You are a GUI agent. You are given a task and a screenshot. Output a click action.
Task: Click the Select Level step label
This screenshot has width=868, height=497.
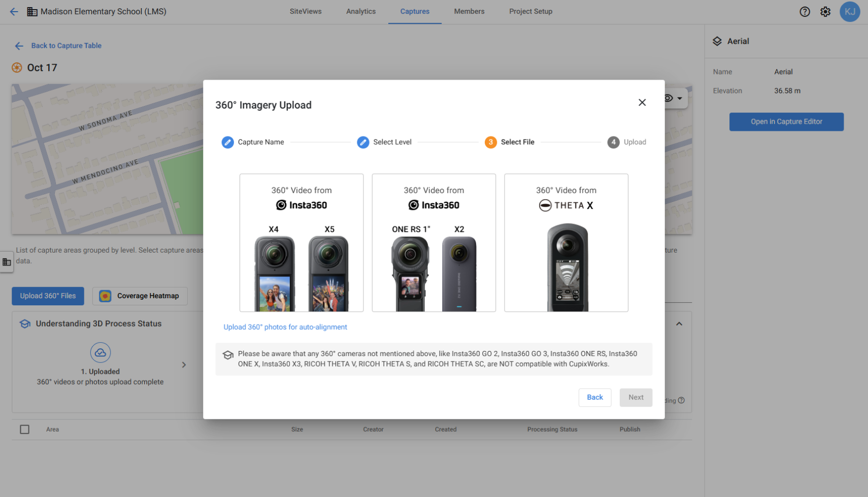coord(392,142)
